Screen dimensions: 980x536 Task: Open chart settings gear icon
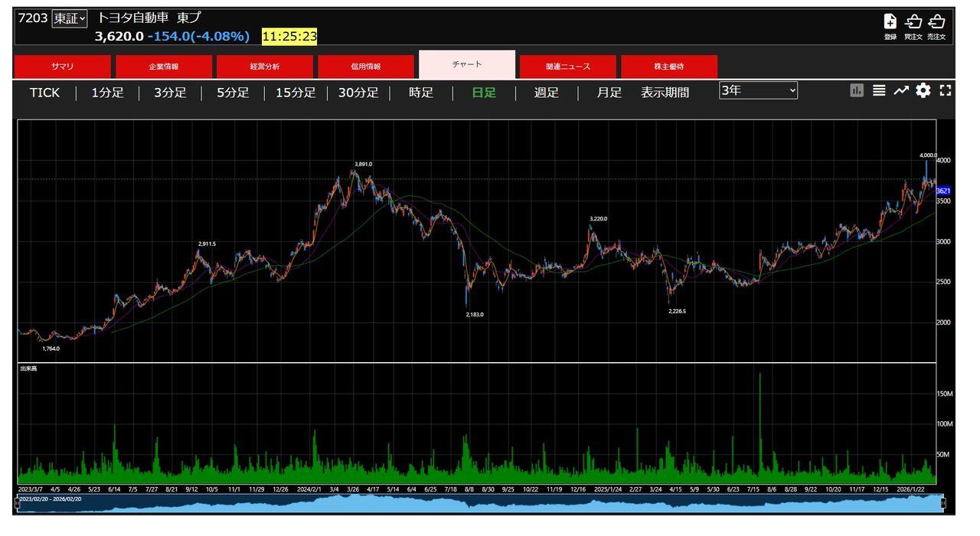click(x=923, y=90)
